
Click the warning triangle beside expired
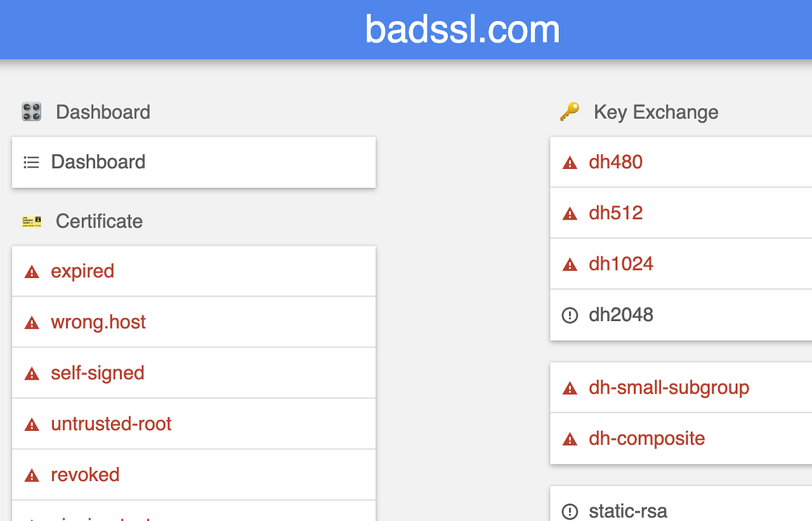pos(32,272)
